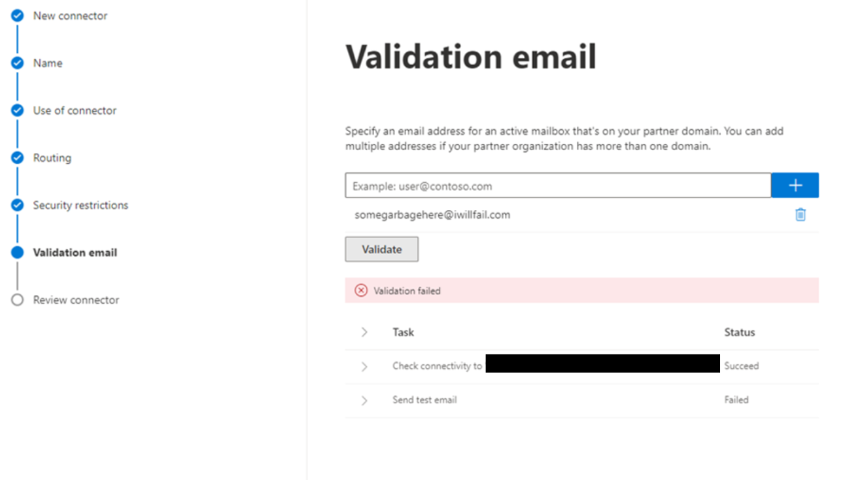Open the Security restrictions wizard step

(80, 205)
